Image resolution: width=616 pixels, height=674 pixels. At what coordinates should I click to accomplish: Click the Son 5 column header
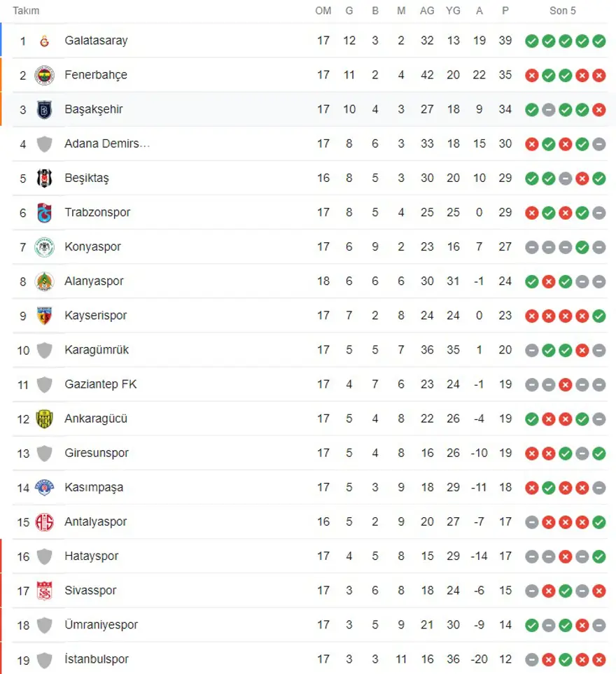[564, 10]
